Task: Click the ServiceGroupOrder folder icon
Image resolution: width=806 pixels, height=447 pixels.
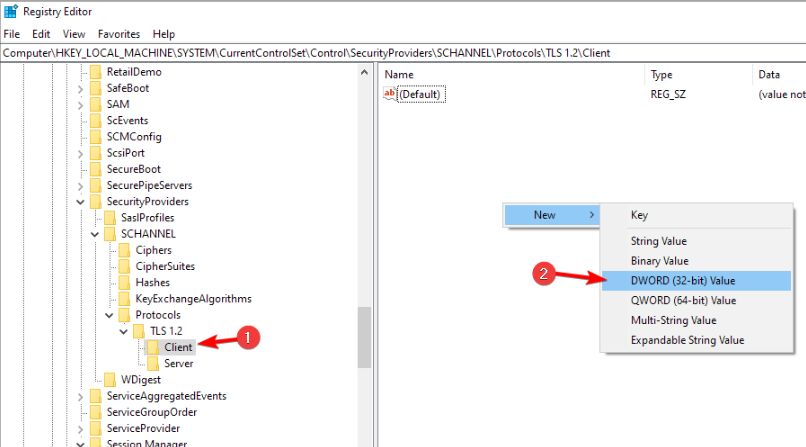Action: (96, 412)
